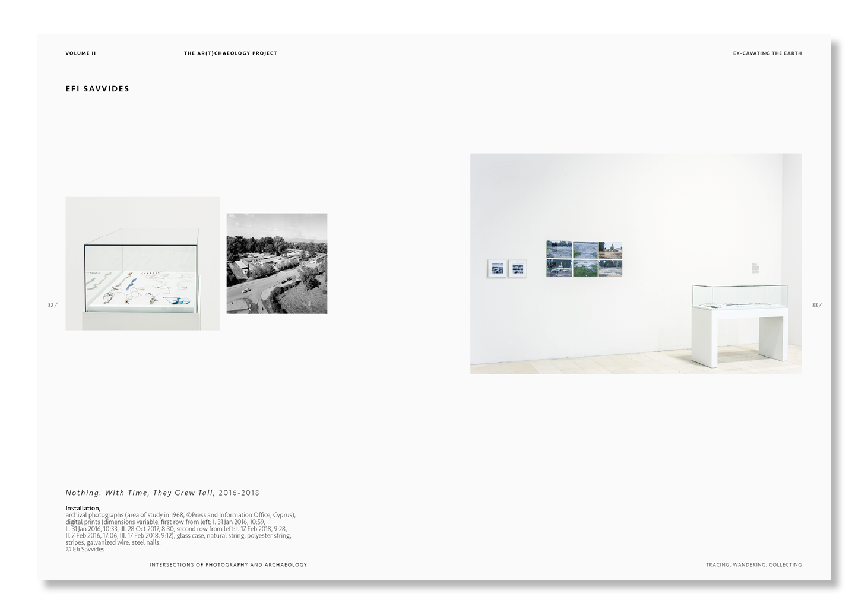Click title 'Nothing. With Time, They Grew Tall'

click(x=140, y=493)
